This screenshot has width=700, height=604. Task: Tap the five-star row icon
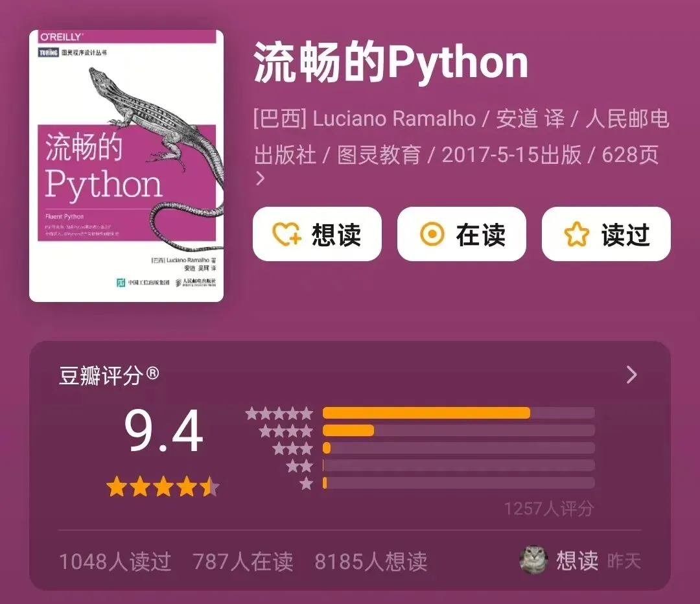(x=279, y=413)
